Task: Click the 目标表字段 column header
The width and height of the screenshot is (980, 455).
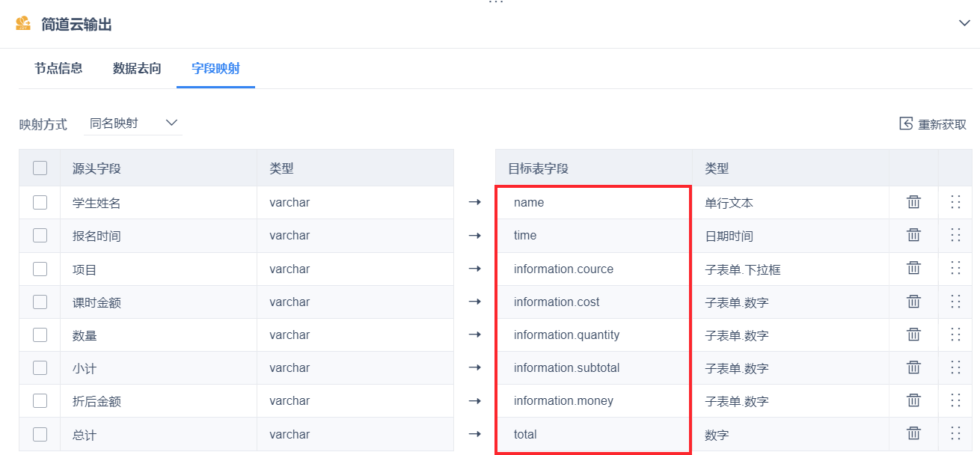Action: (x=538, y=168)
